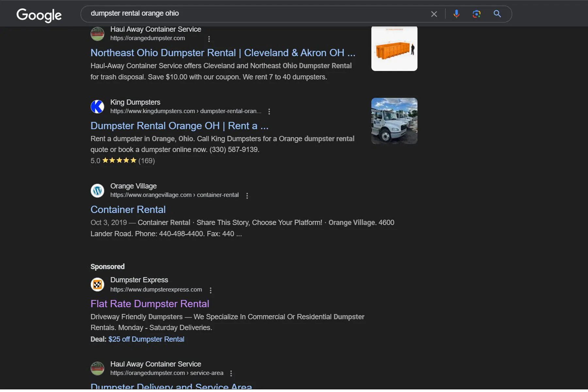Click the orange dumpster thumbnail image

click(394, 49)
